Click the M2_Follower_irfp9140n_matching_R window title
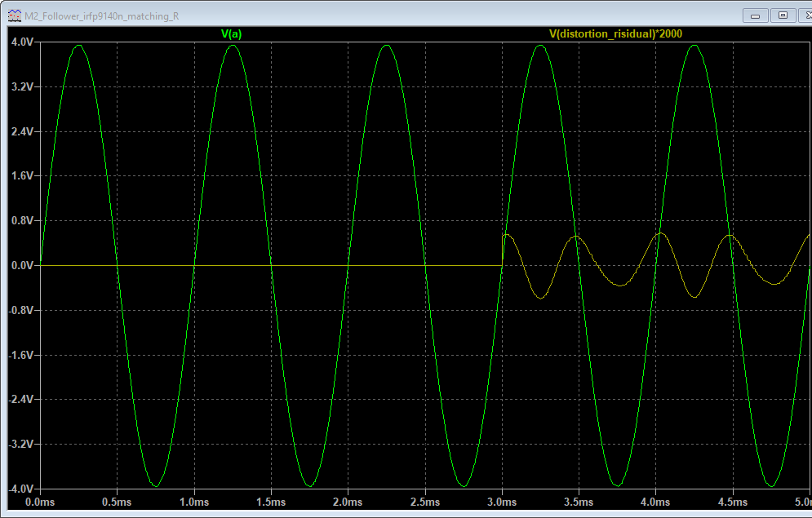The image size is (812, 518). coord(101,16)
